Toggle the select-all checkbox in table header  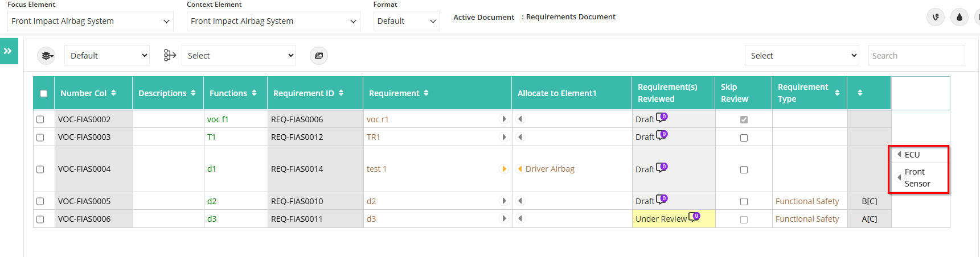(44, 94)
